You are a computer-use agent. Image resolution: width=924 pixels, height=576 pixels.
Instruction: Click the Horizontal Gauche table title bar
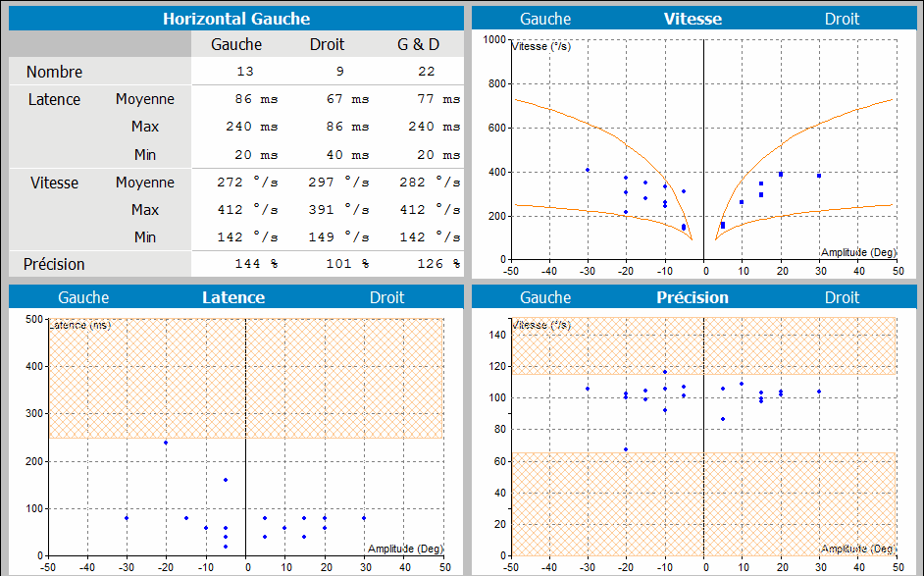pyautogui.click(x=235, y=19)
